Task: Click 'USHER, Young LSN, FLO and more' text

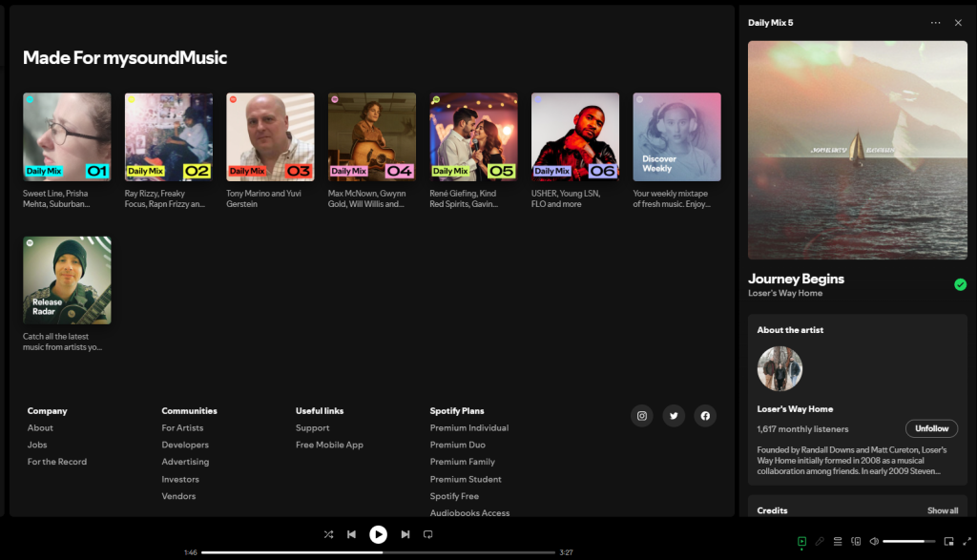Action: (x=565, y=198)
